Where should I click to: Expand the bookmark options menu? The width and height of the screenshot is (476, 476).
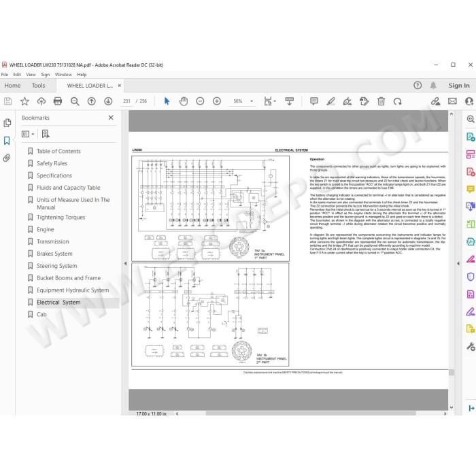point(28,134)
